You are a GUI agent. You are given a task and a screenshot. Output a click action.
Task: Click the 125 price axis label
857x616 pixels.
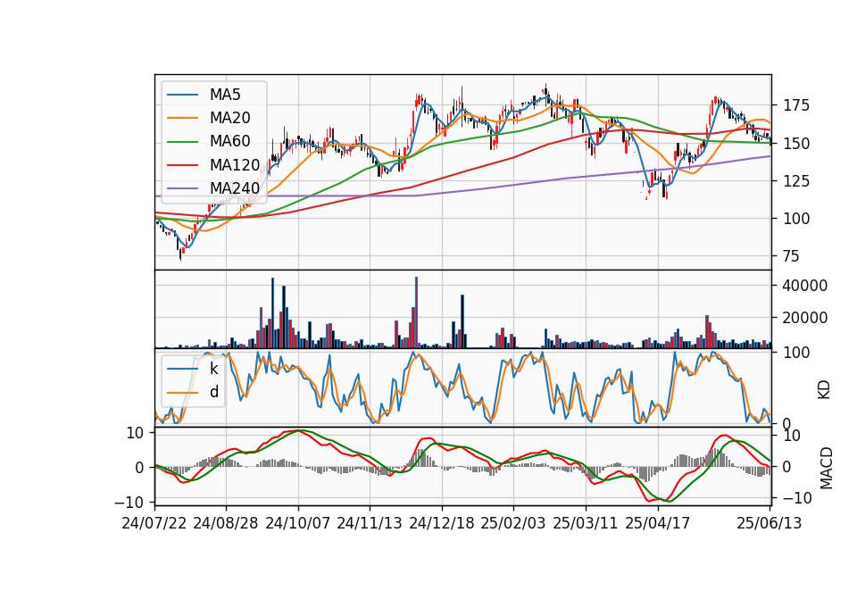coord(796,181)
